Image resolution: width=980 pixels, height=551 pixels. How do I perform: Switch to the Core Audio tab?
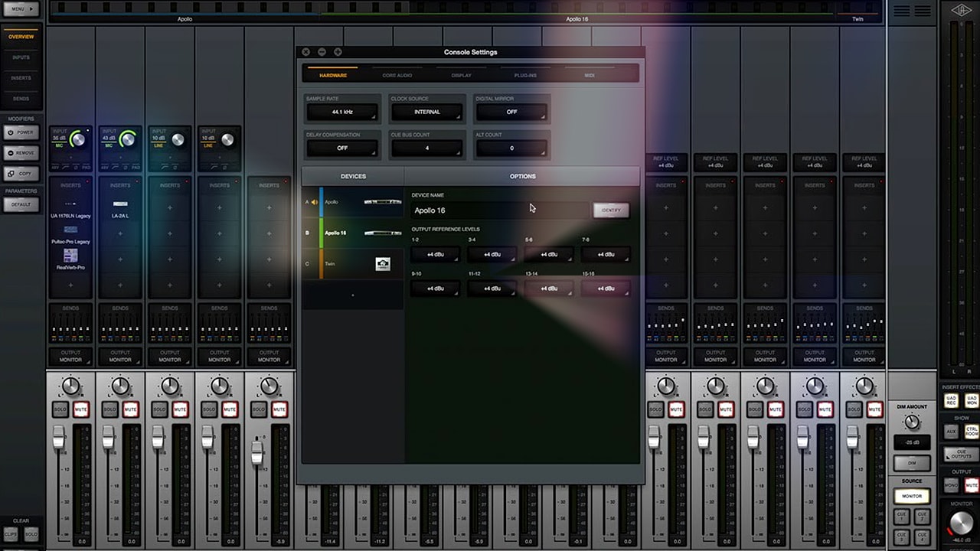tap(397, 76)
